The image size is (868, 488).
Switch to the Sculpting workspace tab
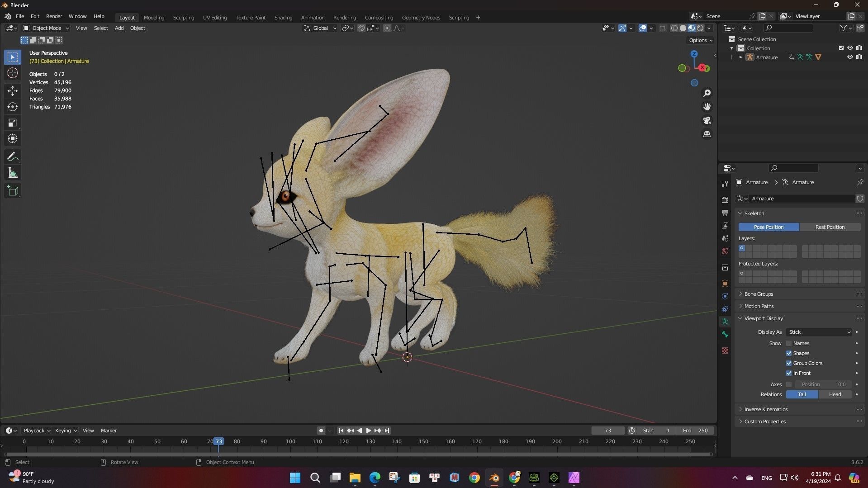[x=183, y=18]
